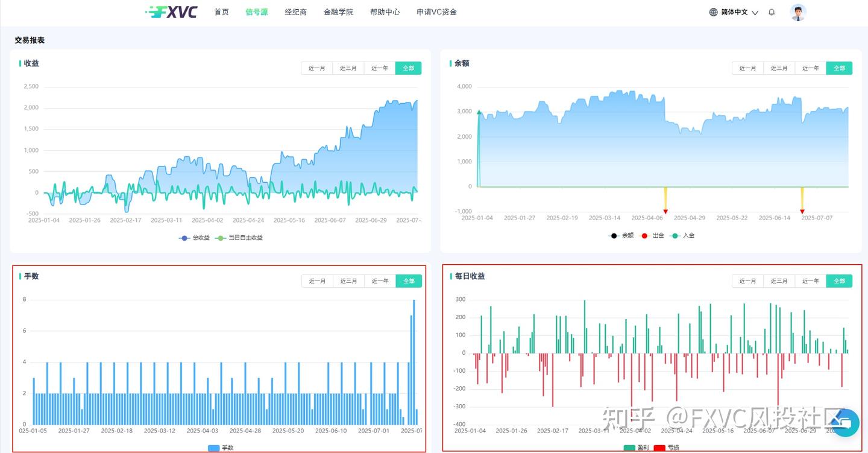The image size is (868, 453).
Task: Hide the 亏损 series in the 每日收益 chart
Action: pyautogui.click(x=665, y=448)
